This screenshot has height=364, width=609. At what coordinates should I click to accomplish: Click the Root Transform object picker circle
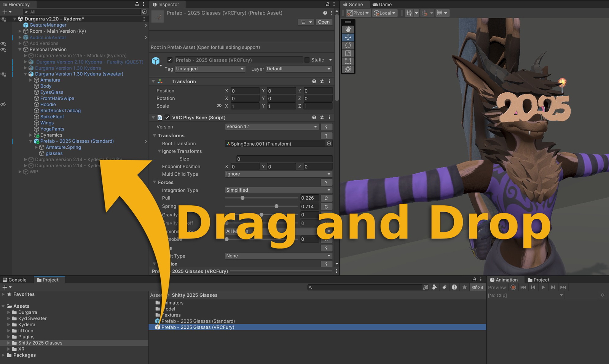pyautogui.click(x=329, y=144)
